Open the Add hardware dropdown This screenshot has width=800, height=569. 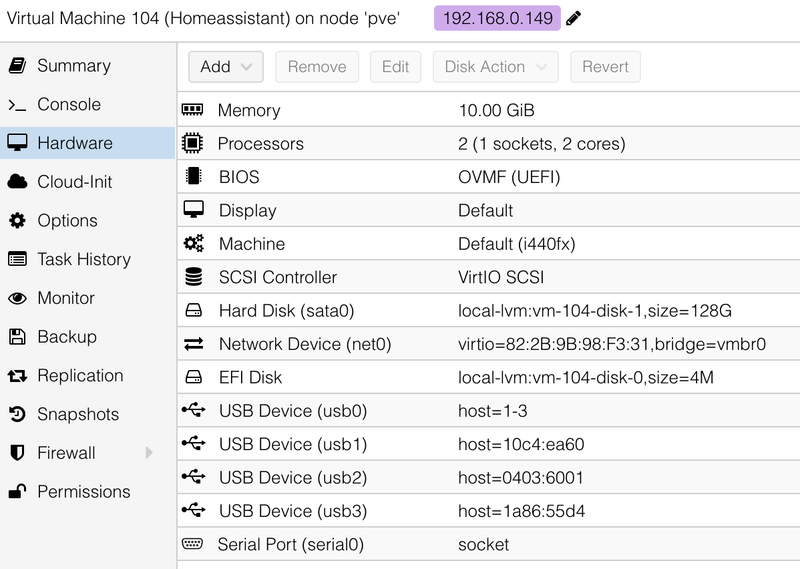pyautogui.click(x=225, y=67)
